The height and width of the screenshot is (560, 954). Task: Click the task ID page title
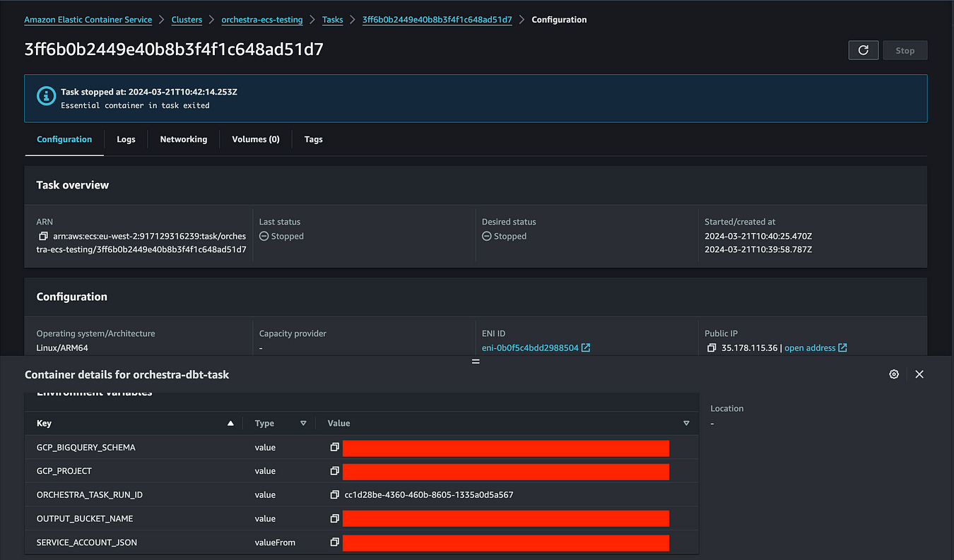(174, 50)
